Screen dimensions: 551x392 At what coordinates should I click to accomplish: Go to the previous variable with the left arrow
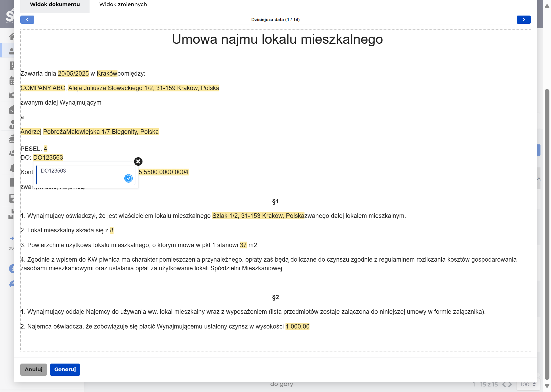(x=27, y=19)
